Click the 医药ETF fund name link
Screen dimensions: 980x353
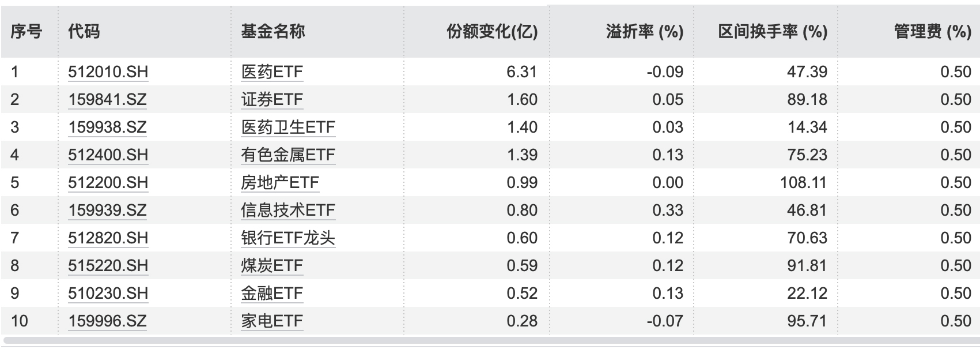272,72
